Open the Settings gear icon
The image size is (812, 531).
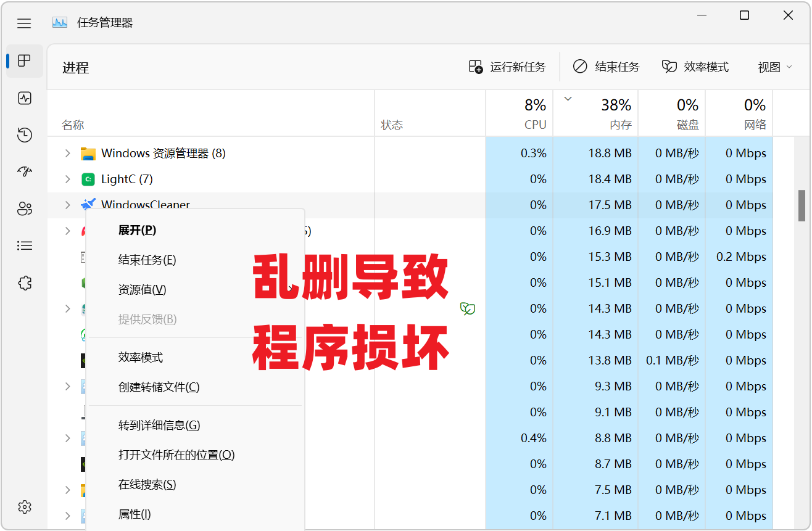(x=25, y=507)
